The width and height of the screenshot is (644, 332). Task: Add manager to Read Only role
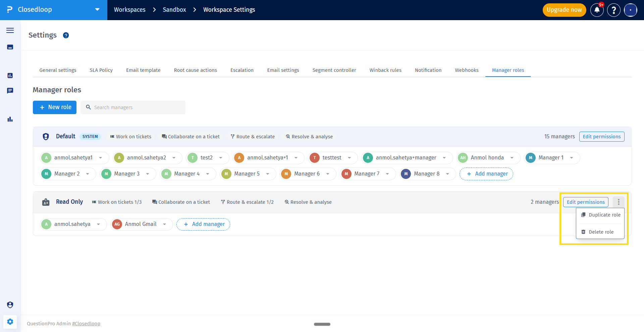coord(203,224)
